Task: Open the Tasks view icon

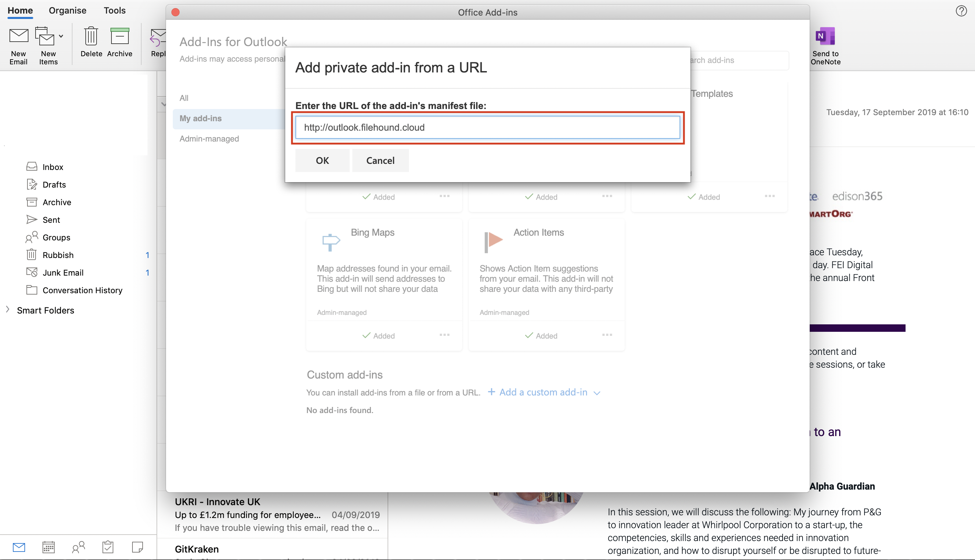Action: click(108, 546)
